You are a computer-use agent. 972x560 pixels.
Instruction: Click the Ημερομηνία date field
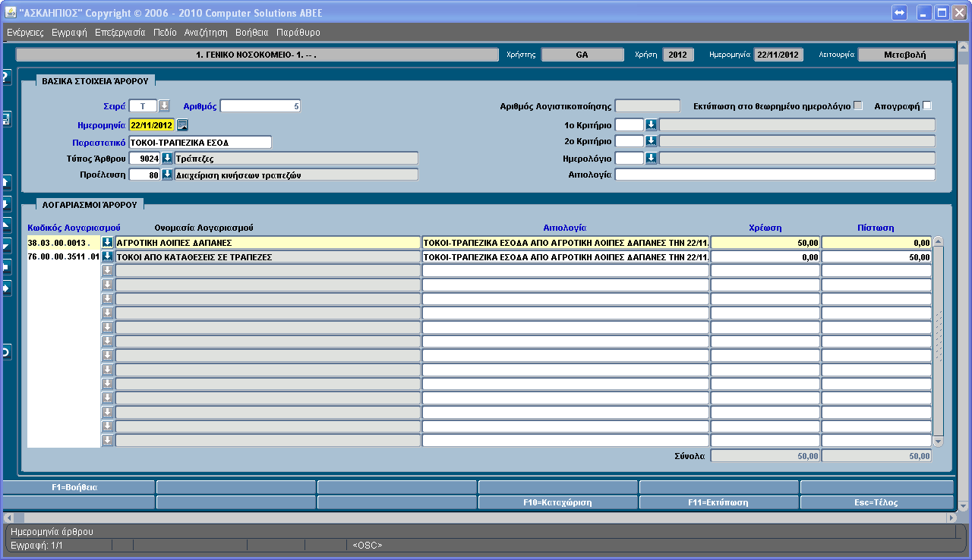pyautogui.click(x=152, y=125)
